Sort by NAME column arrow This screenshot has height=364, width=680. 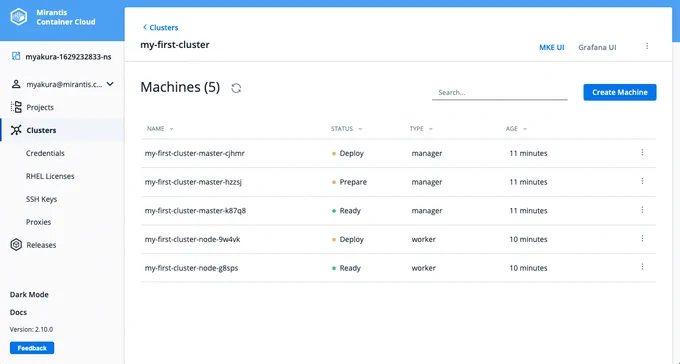pyautogui.click(x=171, y=129)
